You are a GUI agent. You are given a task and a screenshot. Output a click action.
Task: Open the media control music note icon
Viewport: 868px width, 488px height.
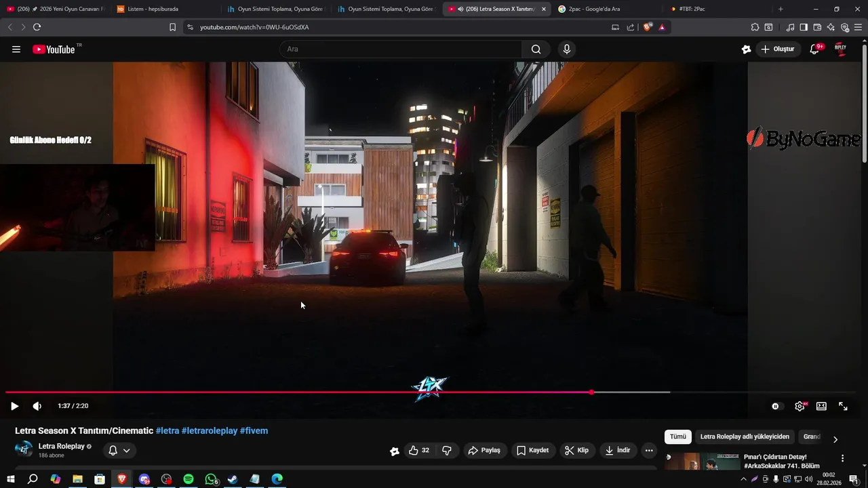790,27
